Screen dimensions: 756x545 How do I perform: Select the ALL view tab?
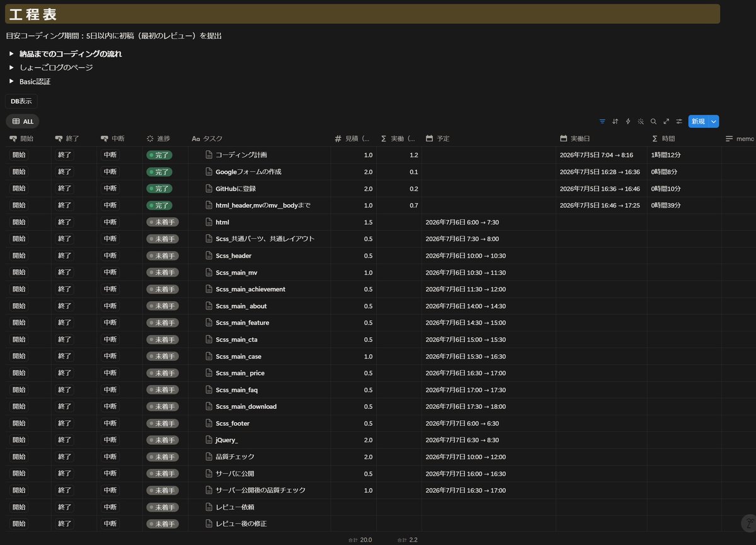tap(23, 122)
